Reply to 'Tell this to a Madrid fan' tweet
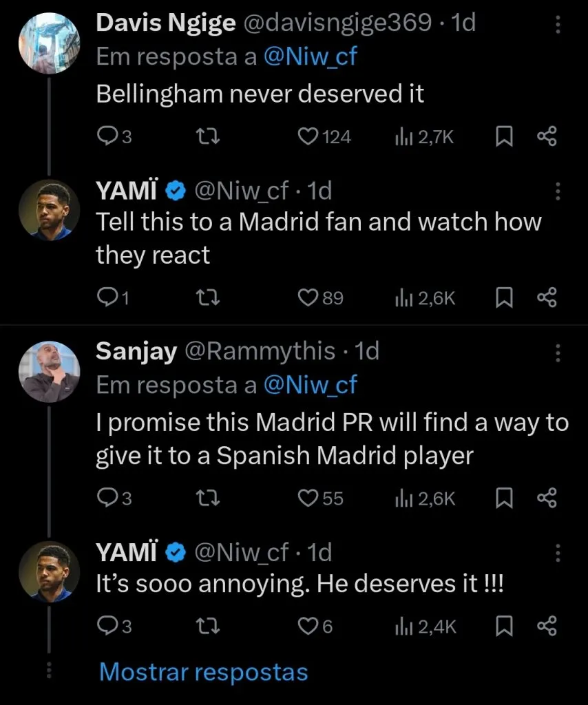The image size is (588, 705). 106,297
